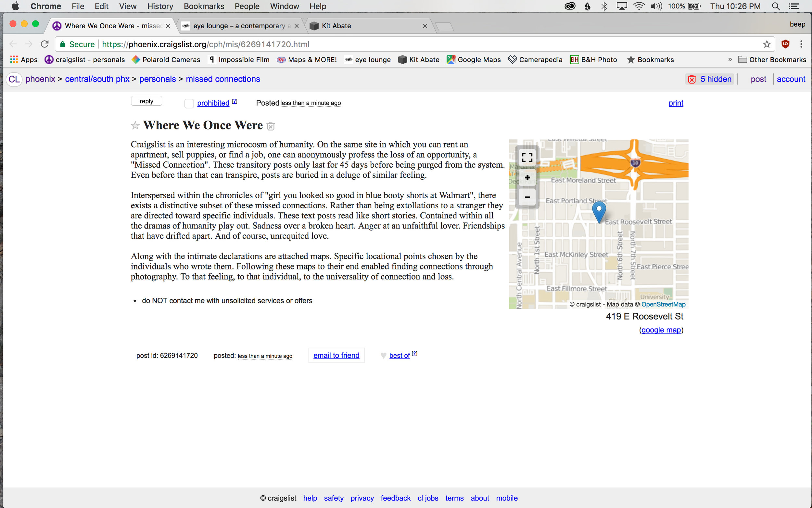Image resolution: width=812 pixels, height=508 pixels.
Task: Click the reply button
Action: click(x=146, y=101)
